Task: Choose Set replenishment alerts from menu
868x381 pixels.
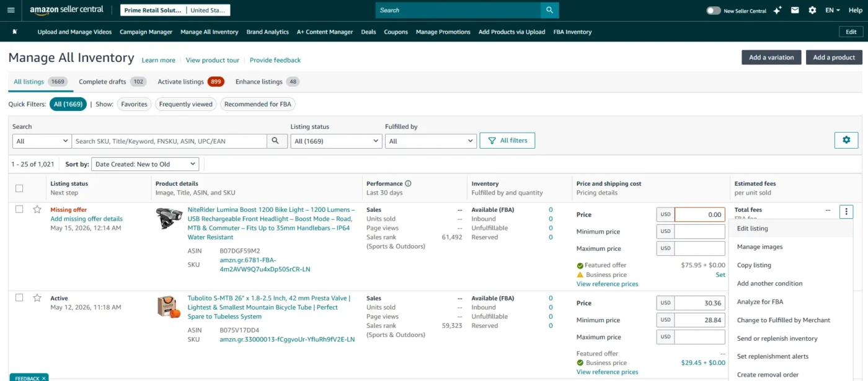Action: click(x=790, y=356)
